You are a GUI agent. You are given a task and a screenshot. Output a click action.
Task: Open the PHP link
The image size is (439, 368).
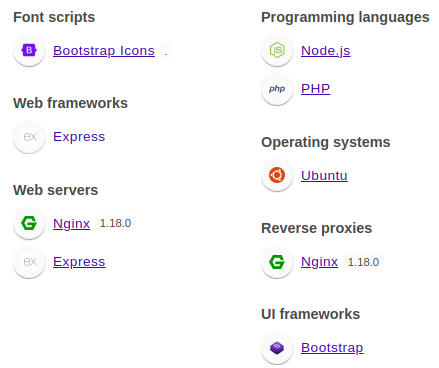pos(315,89)
